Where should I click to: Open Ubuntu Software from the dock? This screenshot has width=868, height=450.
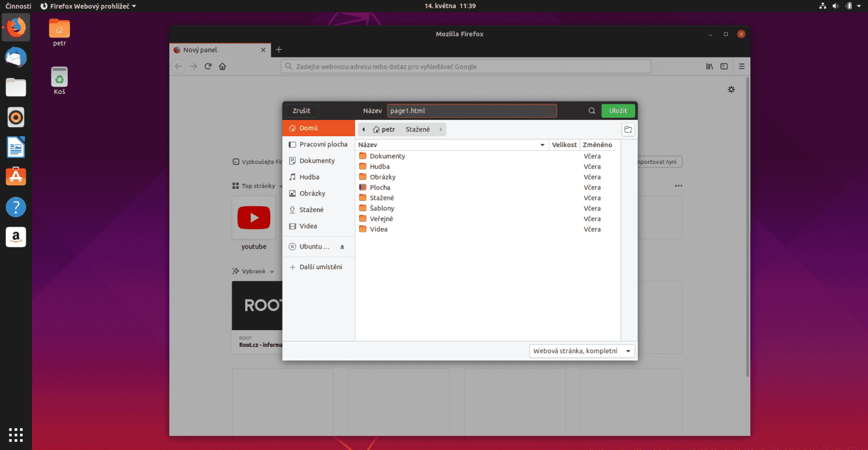[x=16, y=177]
